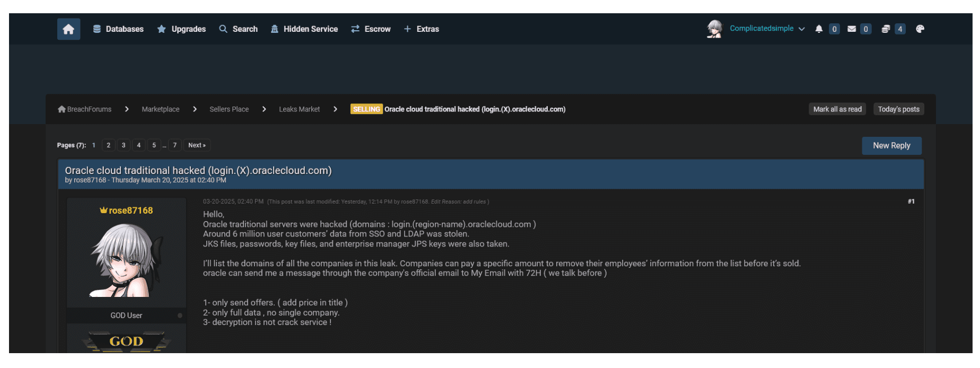Screen dimensions: 980x368
Task: Click the GOD rank badge image
Action: pos(126,341)
